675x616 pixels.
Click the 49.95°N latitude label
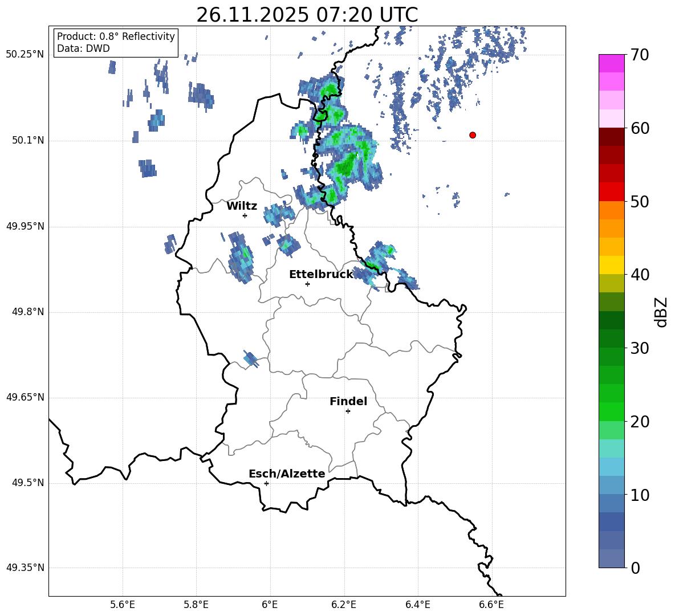pos(25,226)
